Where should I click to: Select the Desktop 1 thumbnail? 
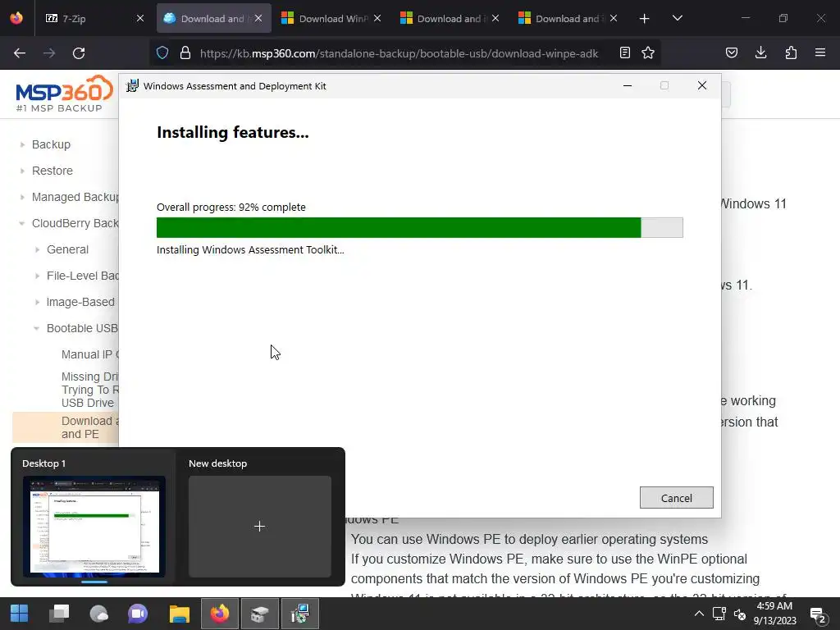[94, 527]
